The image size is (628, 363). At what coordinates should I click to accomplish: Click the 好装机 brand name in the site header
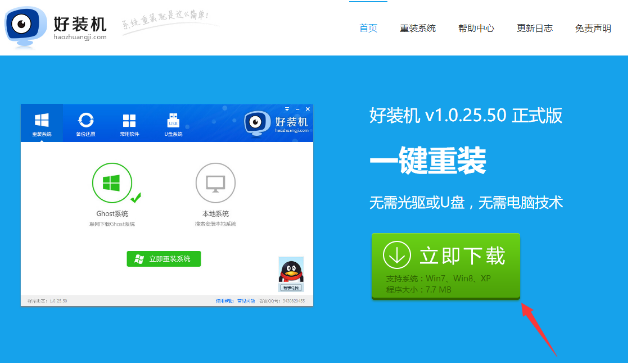(x=80, y=24)
